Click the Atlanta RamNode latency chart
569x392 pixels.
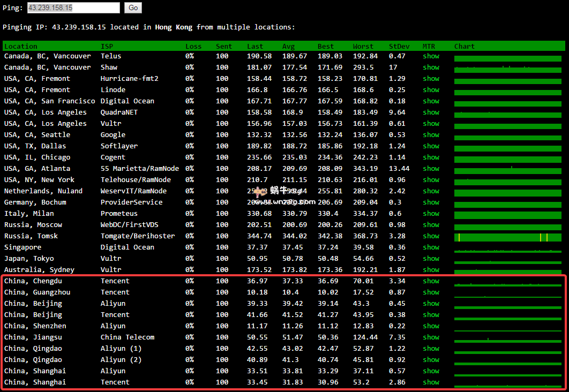[507, 170]
